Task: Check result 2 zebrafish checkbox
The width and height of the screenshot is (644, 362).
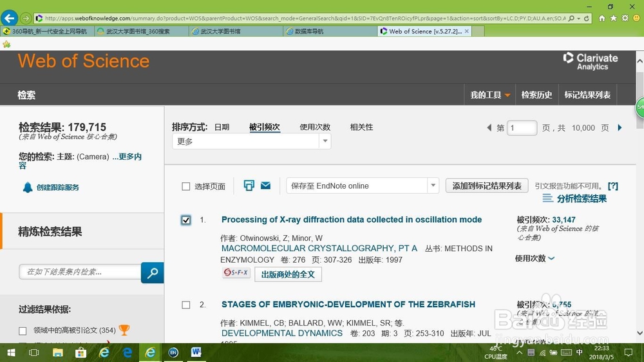Action: click(186, 305)
